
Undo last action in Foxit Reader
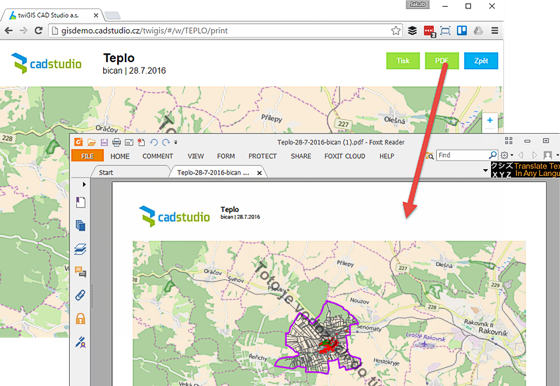click(x=154, y=142)
